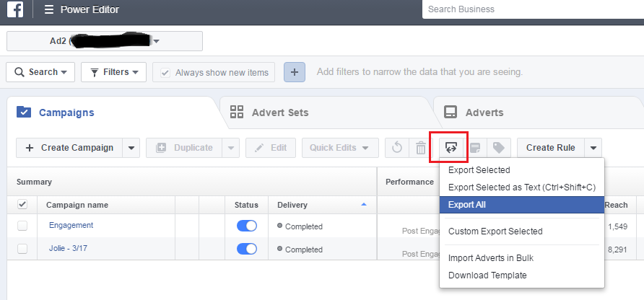The image size is (644, 300).
Task: Click the trash delete icon
Action: [x=421, y=148]
